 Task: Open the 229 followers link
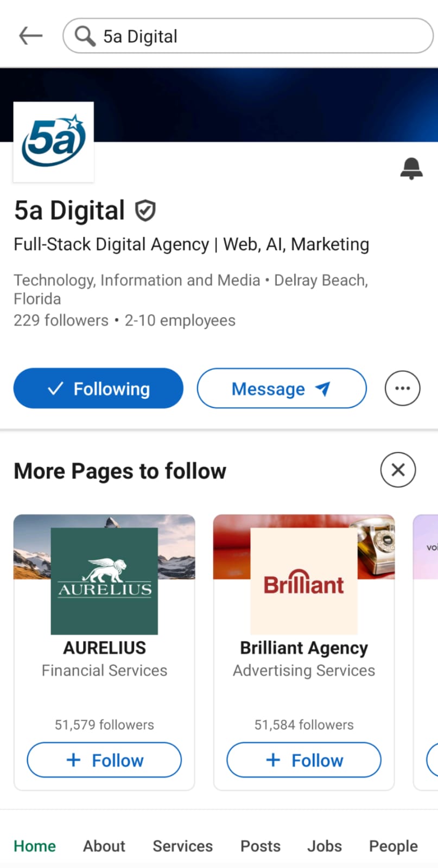point(61,321)
